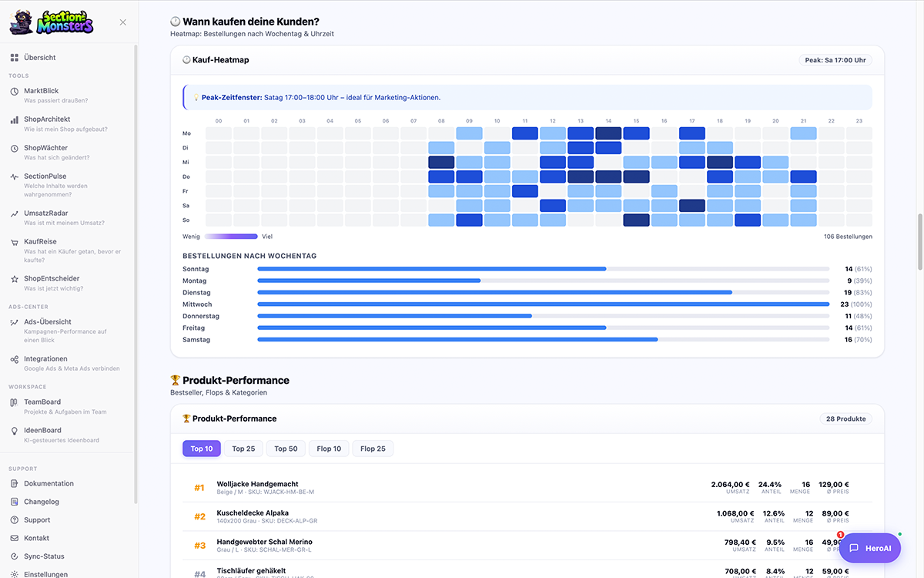This screenshot has height=578, width=924.
Task: Open the Handgewebter Schal Merino row
Action: pyautogui.click(x=527, y=546)
